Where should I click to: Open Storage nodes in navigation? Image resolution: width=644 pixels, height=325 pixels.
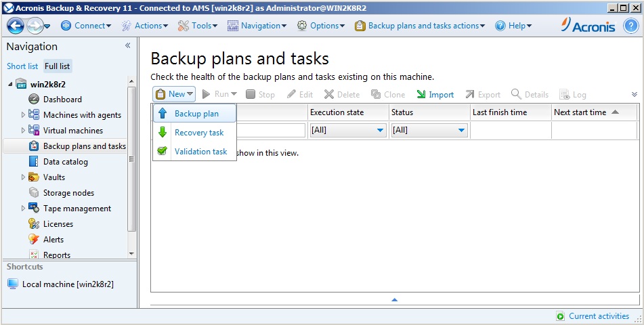pyautogui.click(x=68, y=193)
